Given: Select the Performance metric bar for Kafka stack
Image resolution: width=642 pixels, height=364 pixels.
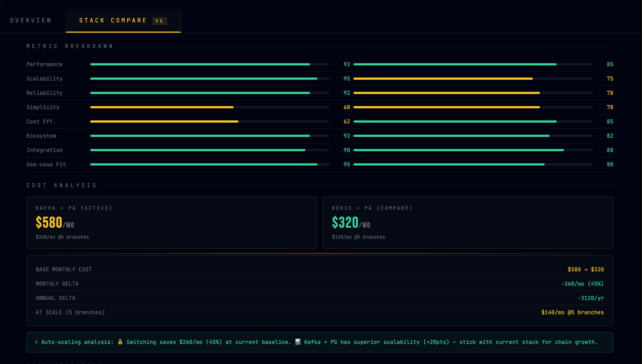Looking at the screenshot, I should tap(200, 64).
